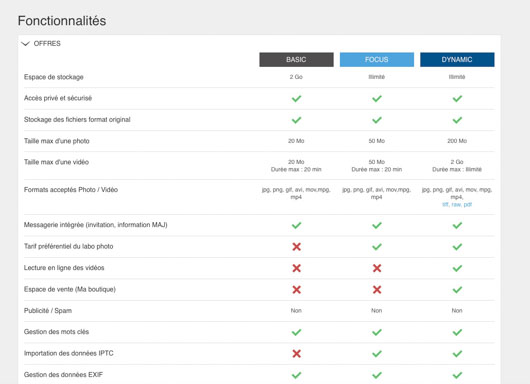530x384 pixels.
Task: Click the red cross for BASIC Tarif préférentiel
Action: click(296, 247)
